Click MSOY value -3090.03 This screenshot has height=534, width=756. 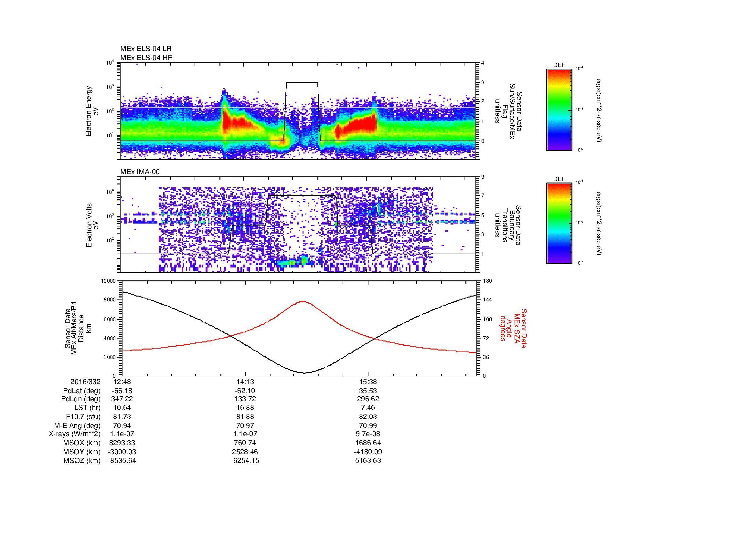coord(122,452)
